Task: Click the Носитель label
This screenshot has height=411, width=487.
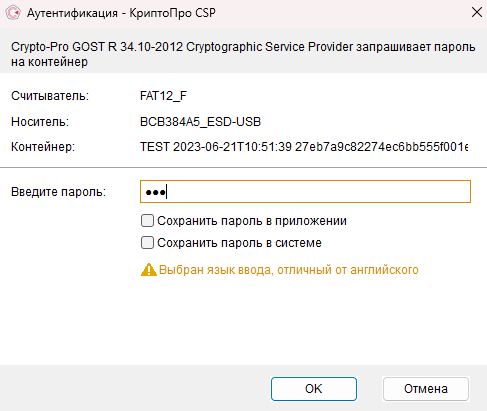Action: click(40, 122)
